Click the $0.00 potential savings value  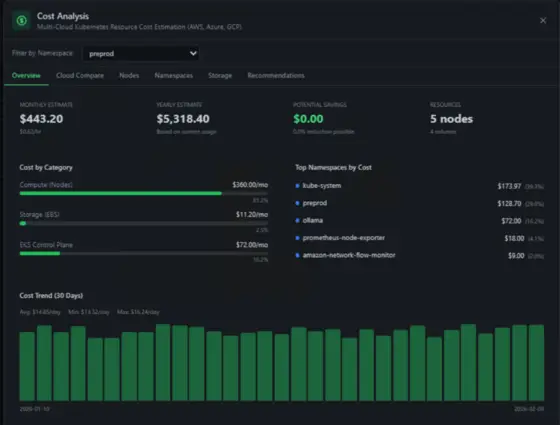[308, 119]
